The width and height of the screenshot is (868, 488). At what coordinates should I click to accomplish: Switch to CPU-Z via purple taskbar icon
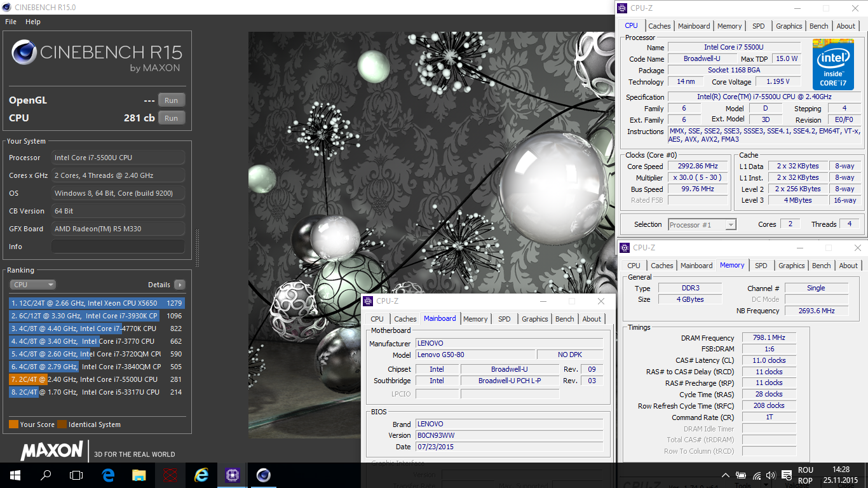click(232, 475)
